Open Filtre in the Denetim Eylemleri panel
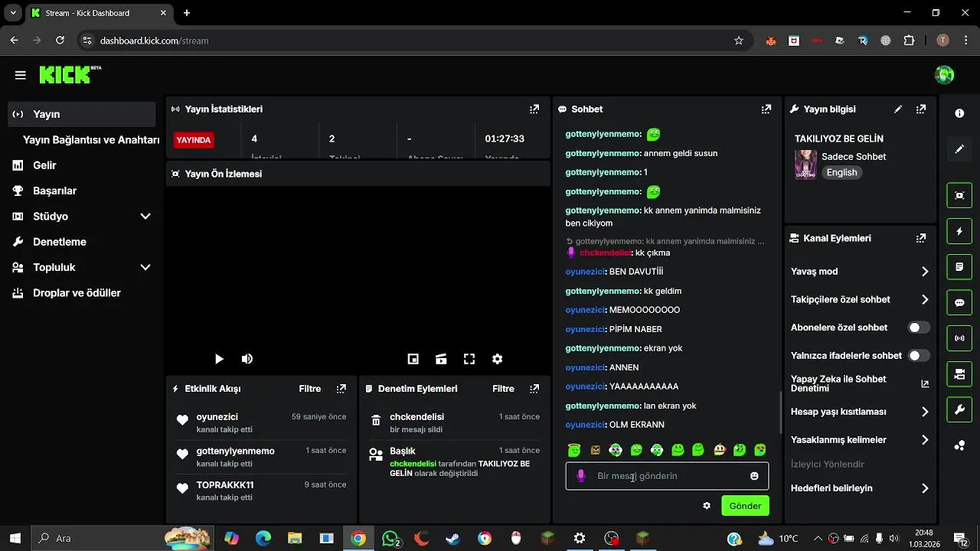Image resolution: width=980 pixels, height=551 pixels. click(503, 389)
